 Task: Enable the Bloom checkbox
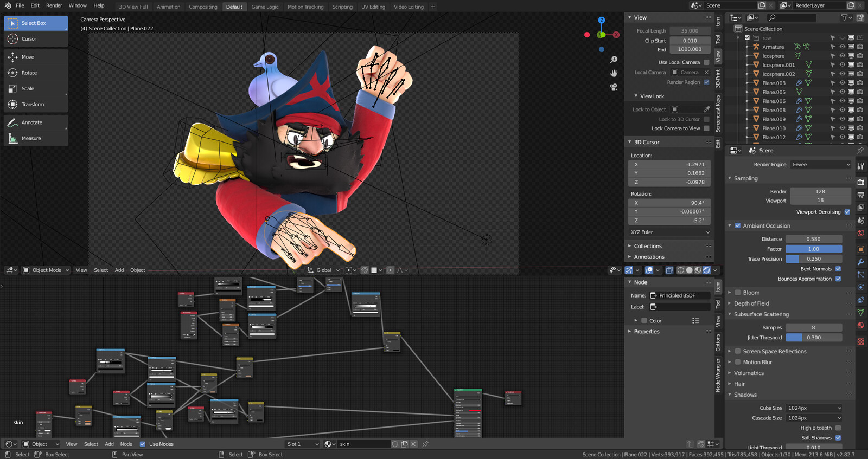click(x=738, y=293)
